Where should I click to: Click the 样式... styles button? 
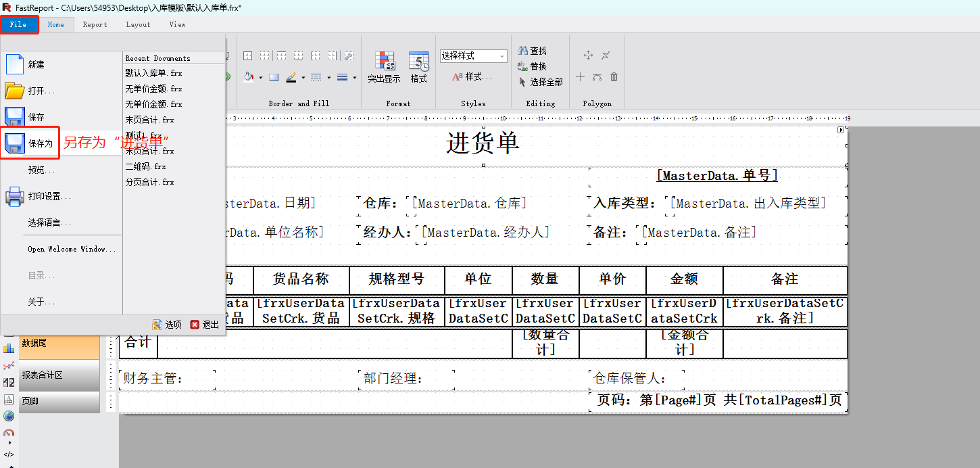(x=472, y=77)
